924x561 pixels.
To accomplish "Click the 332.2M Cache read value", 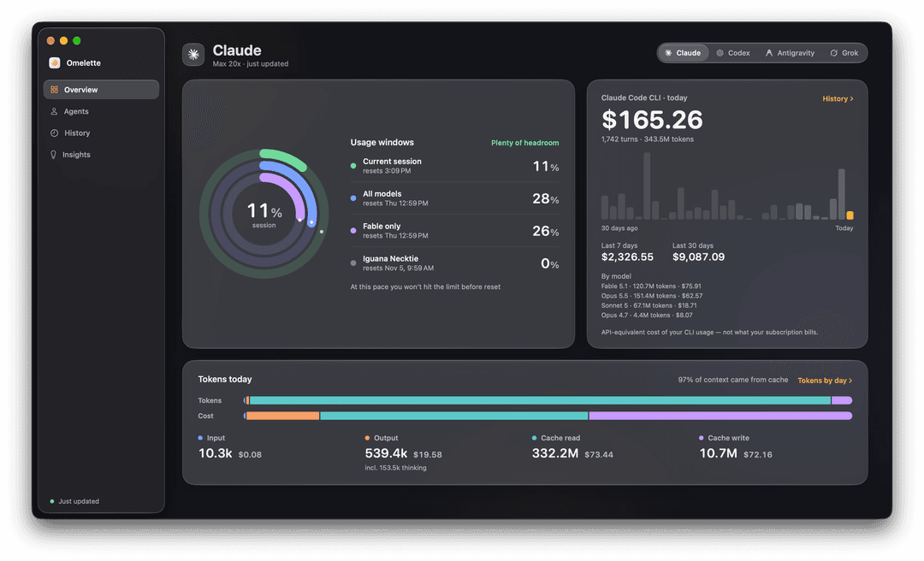I will (555, 454).
